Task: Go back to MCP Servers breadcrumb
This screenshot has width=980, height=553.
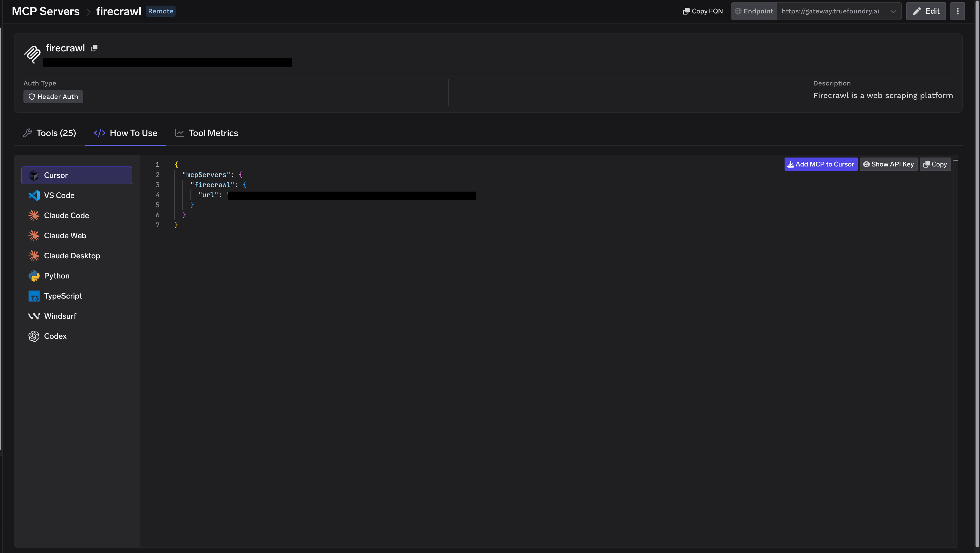Action: 46,11
